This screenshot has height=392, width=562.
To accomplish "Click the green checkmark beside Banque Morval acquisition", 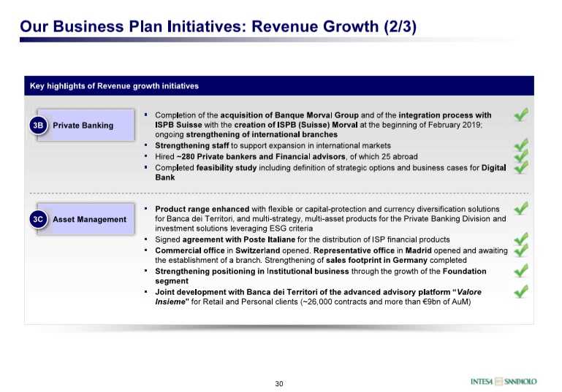I will coord(521,115).
